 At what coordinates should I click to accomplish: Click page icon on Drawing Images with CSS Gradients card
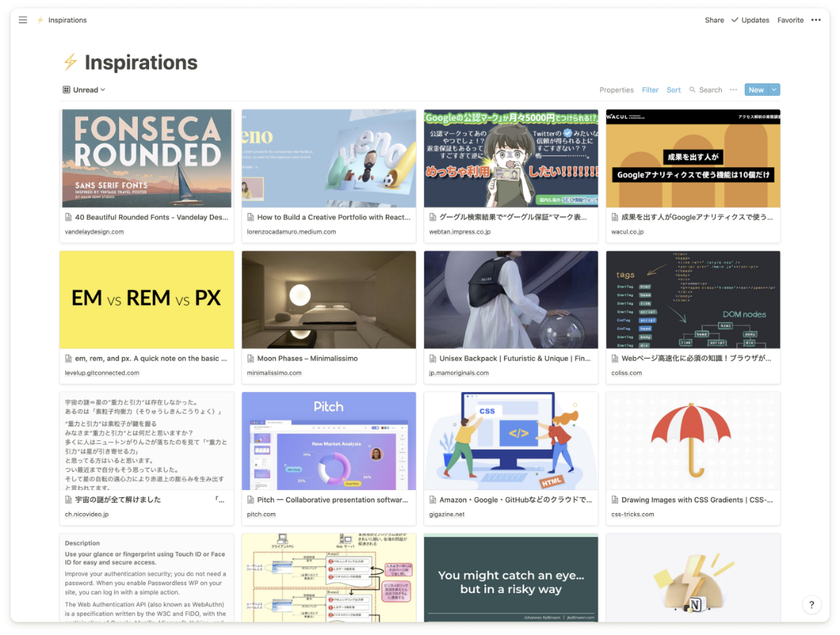(x=615, y=500)
